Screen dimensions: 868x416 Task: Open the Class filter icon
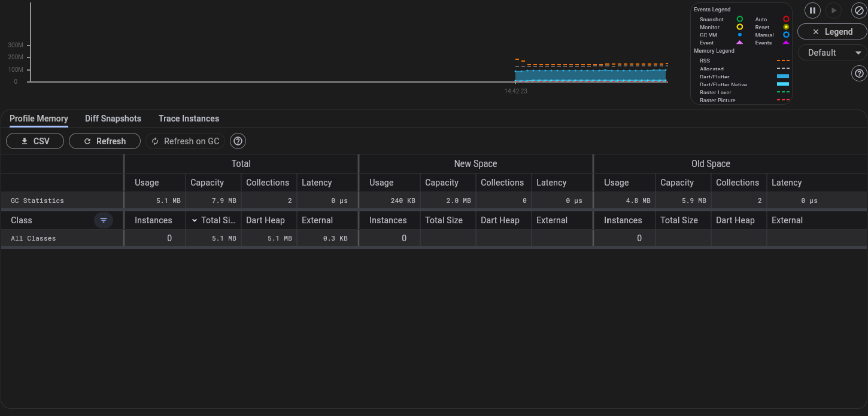point(104,220)
